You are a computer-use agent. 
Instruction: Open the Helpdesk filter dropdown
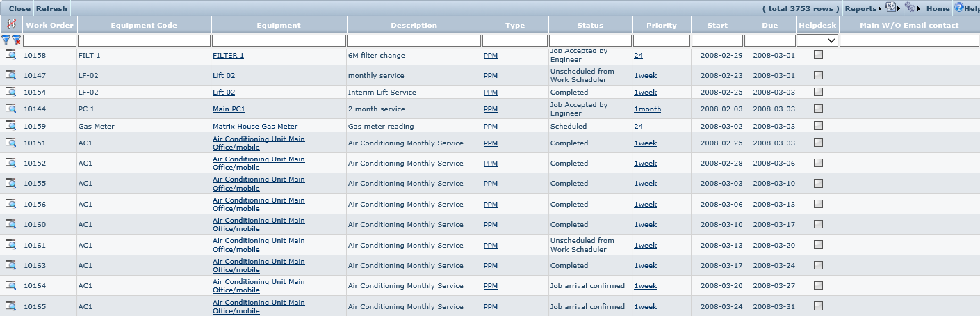pos(817,41)
